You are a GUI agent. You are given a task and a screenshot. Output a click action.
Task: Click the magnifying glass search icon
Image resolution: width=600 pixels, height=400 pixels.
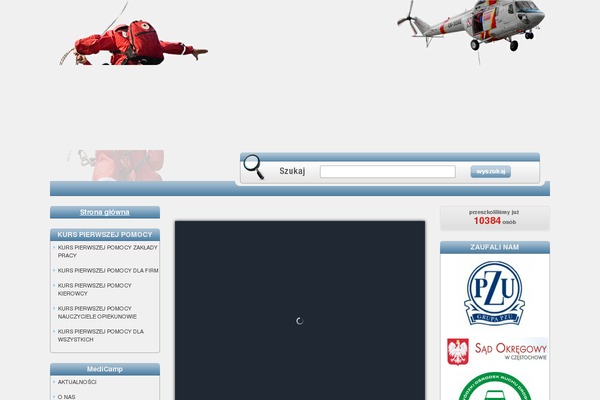(x=254, y=167)
